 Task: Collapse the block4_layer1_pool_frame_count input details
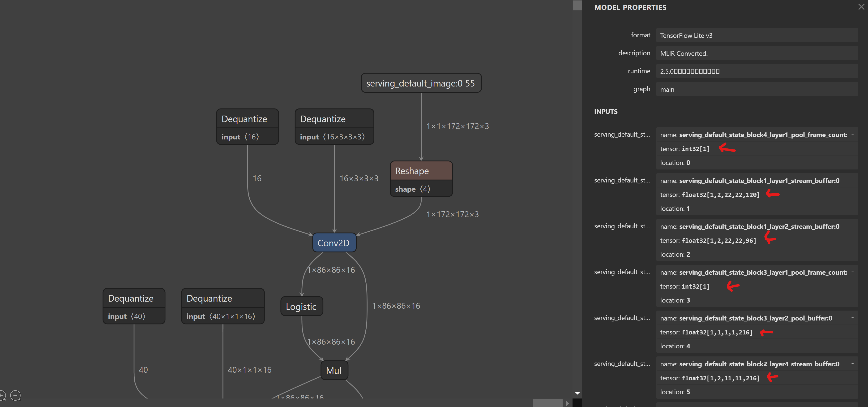point(852,134)
